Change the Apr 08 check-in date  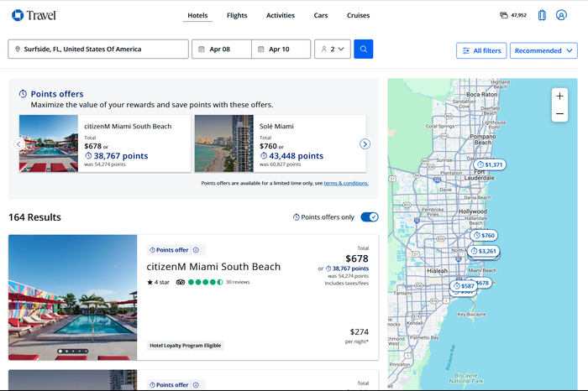[222, 49]
